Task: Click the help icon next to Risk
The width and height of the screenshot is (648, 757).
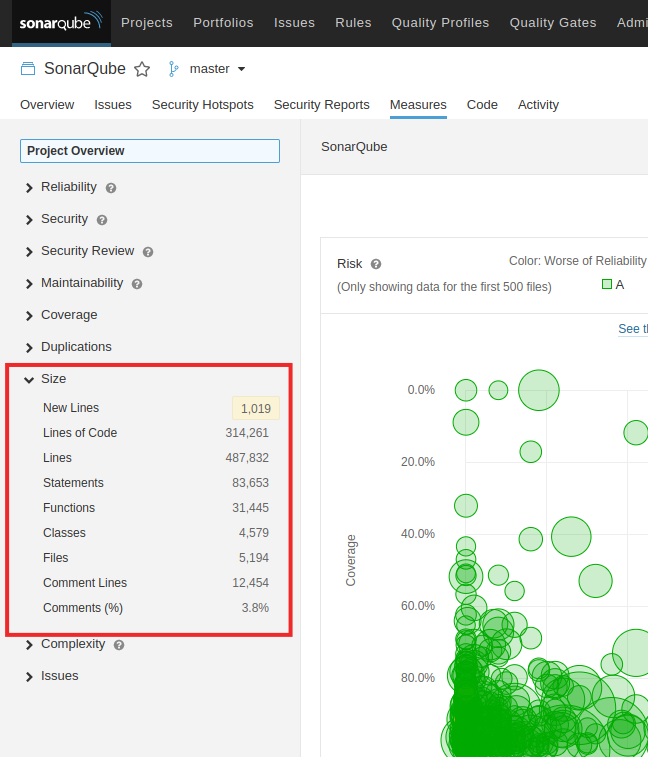Action: point(376,264)
